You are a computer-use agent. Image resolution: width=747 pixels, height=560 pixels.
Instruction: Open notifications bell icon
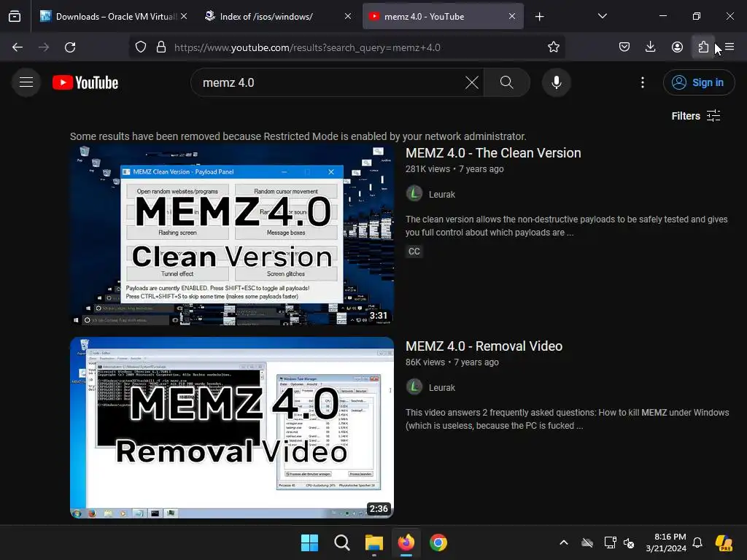click(x=697, y=542)
